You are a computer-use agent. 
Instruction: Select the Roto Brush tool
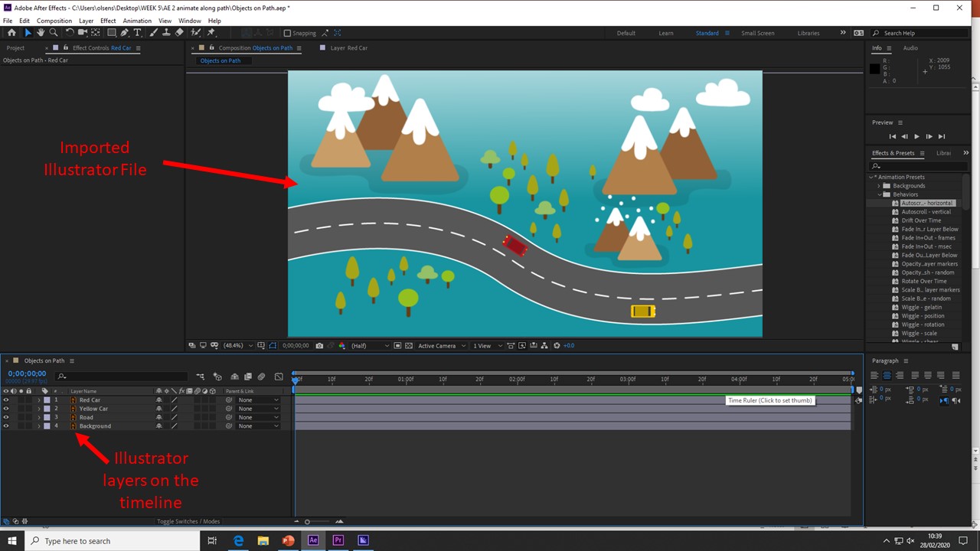click(x=194, y=33)
